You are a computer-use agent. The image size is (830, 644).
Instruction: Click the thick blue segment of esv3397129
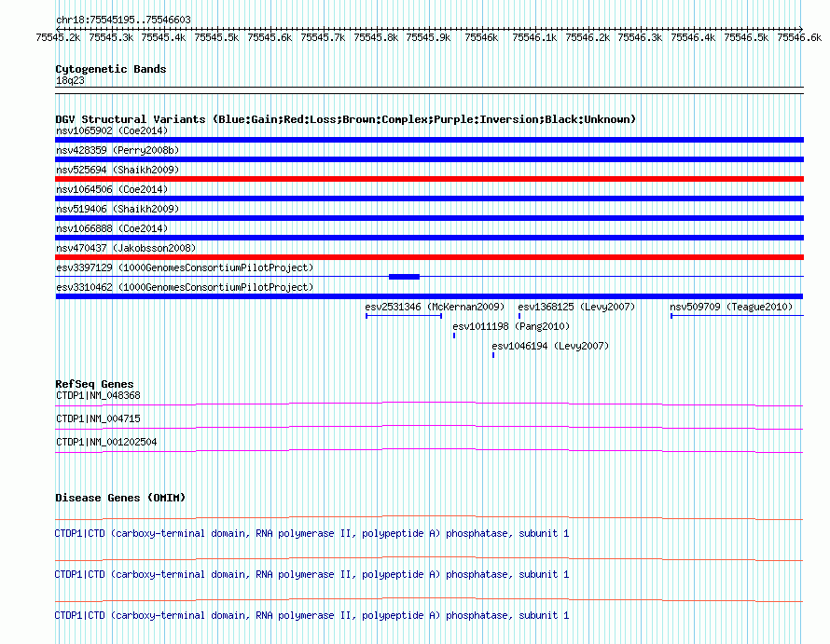[404, 277]
